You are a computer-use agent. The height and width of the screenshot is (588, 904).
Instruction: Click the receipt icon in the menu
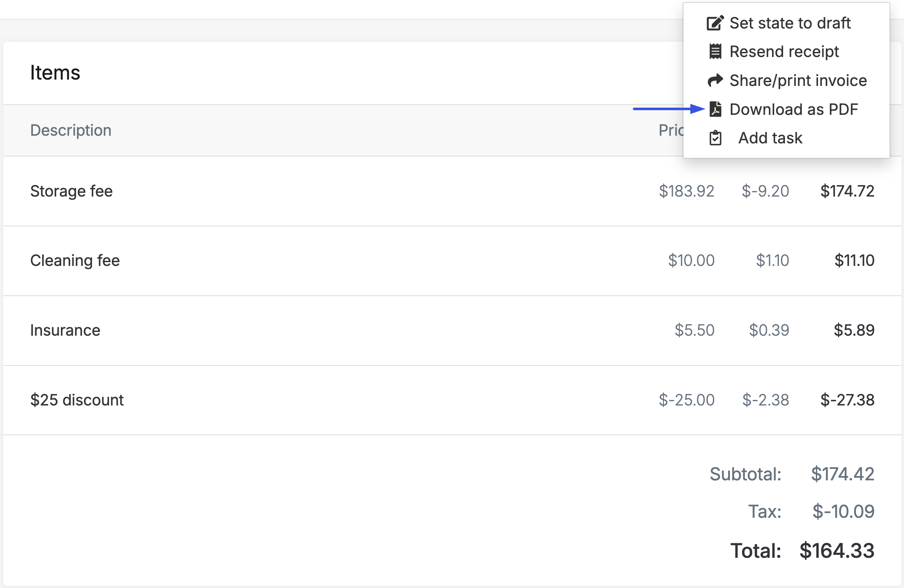(x=715, y=51)
